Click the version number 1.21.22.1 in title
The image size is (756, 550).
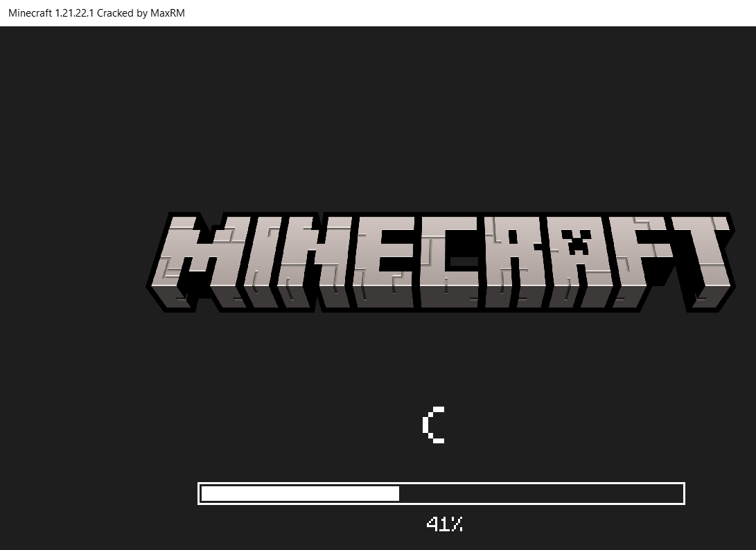coord(73,13)
